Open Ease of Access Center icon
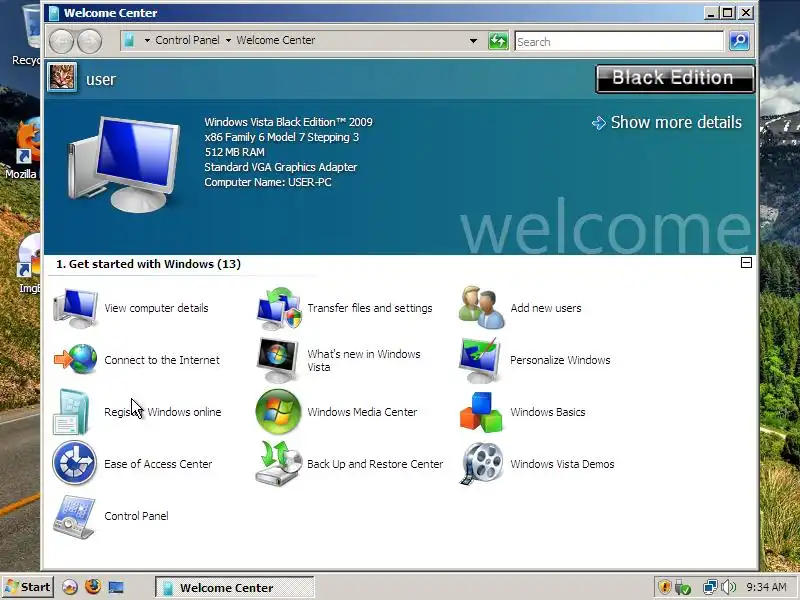This screenshot has height=600, width=800. [x=74, y=463]
